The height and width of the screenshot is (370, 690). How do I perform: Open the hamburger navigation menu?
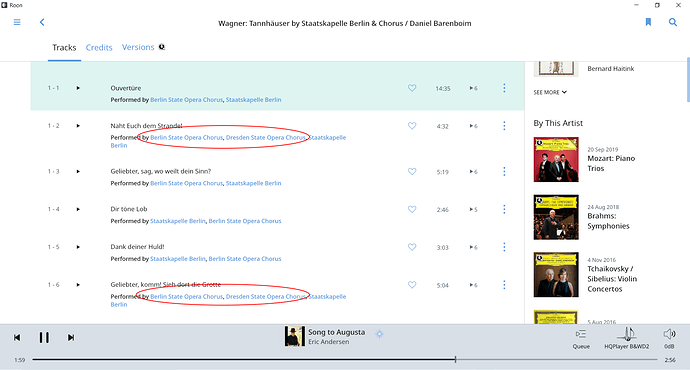coord(17,22)
